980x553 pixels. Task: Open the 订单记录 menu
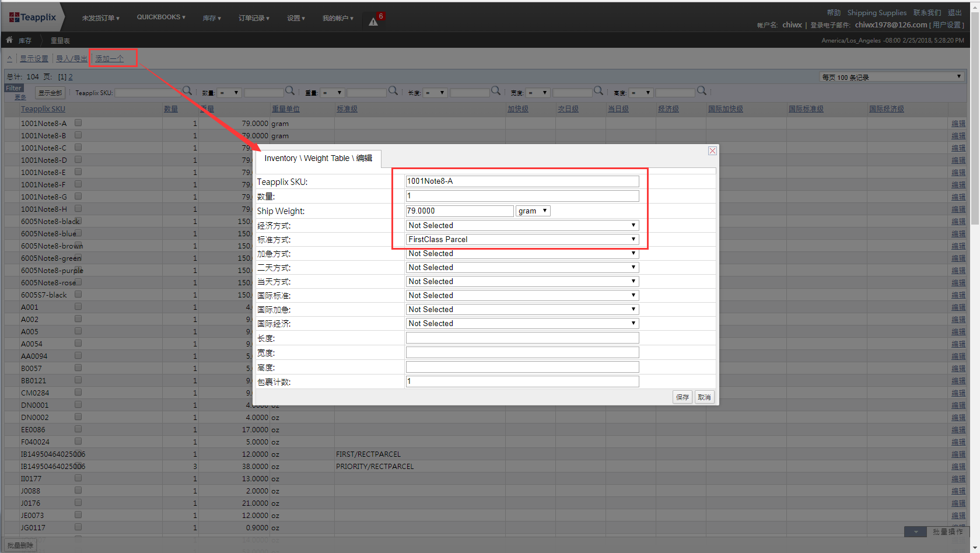[x=254, y=18]
